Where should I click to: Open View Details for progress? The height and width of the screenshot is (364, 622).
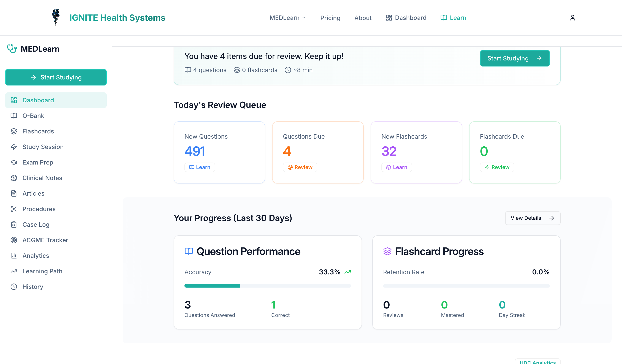(533, 218)
